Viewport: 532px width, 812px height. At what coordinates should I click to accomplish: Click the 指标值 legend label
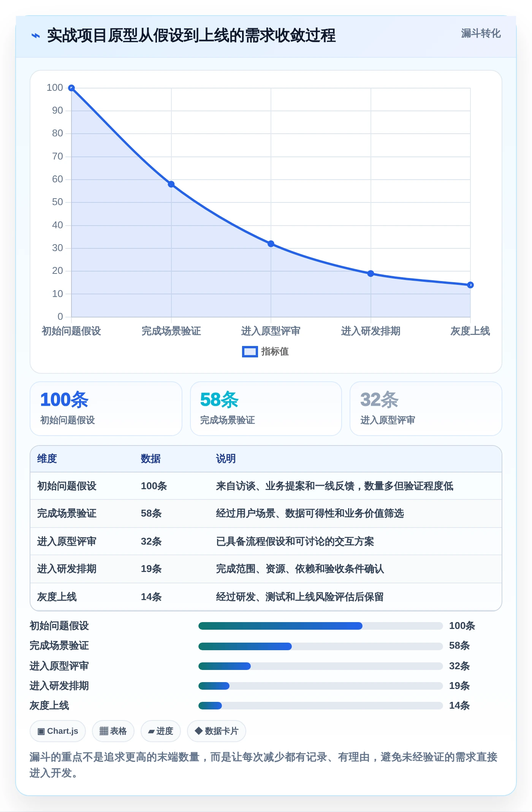(275, 352)
